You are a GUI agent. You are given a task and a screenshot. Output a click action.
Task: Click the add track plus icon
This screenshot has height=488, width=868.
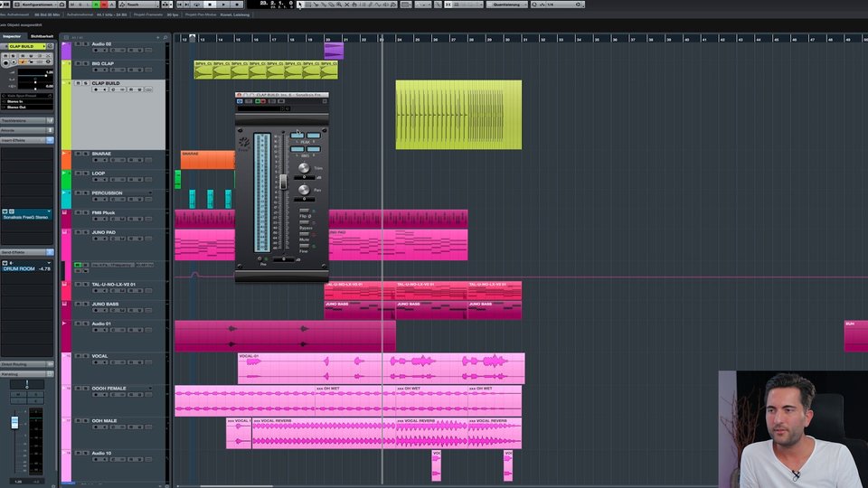tap(157, 38)
